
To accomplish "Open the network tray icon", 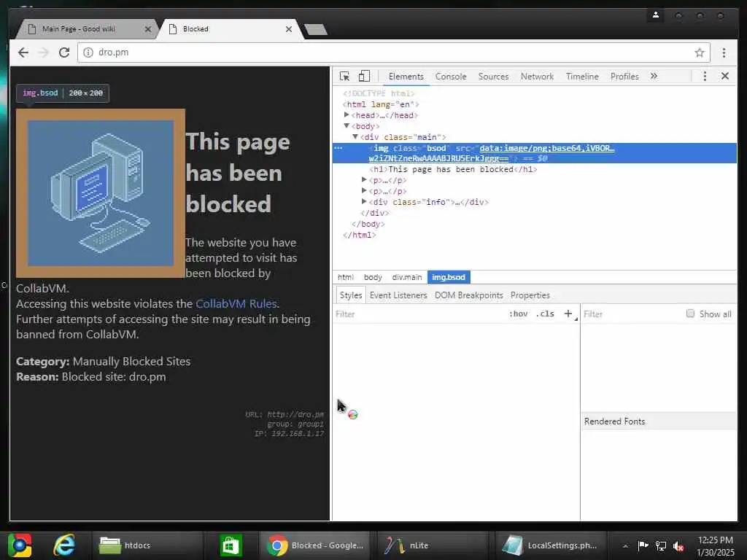I will pyautogui.click(x=661, y=545).
